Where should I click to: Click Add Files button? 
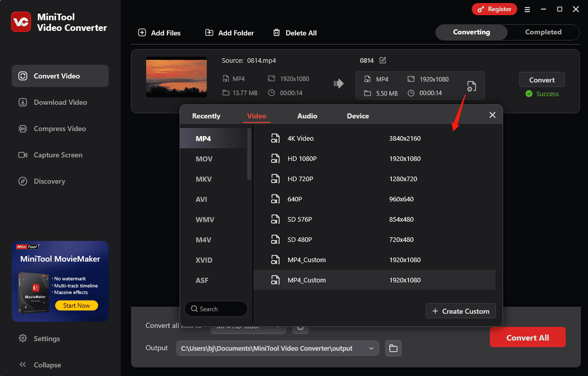159,33
